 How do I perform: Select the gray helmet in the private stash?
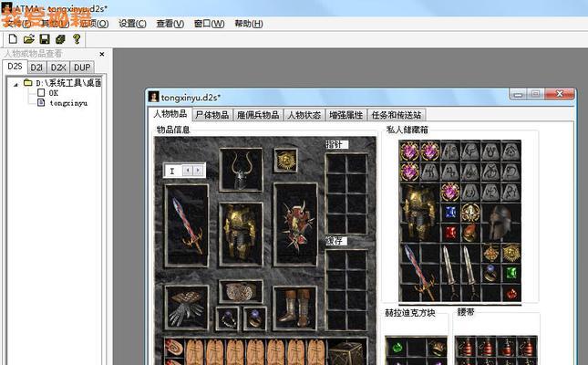[500, 223]
